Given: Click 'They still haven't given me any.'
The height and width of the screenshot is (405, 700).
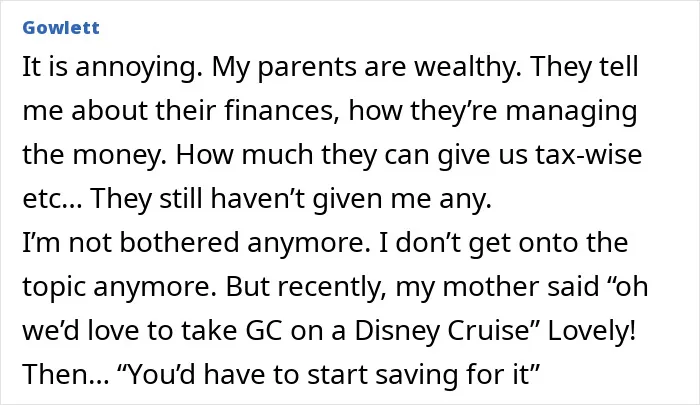Looking at the screenshot, I should pyautogui.click(x=291, y=199).
